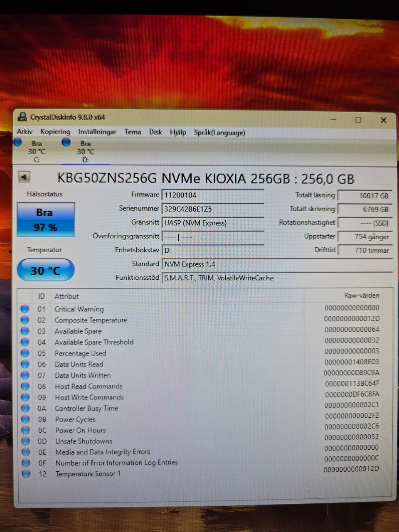The width and height of the screenshot is (399, 532).
Task: Select the Power On Hours attribute text
Action: click(80, 430)
